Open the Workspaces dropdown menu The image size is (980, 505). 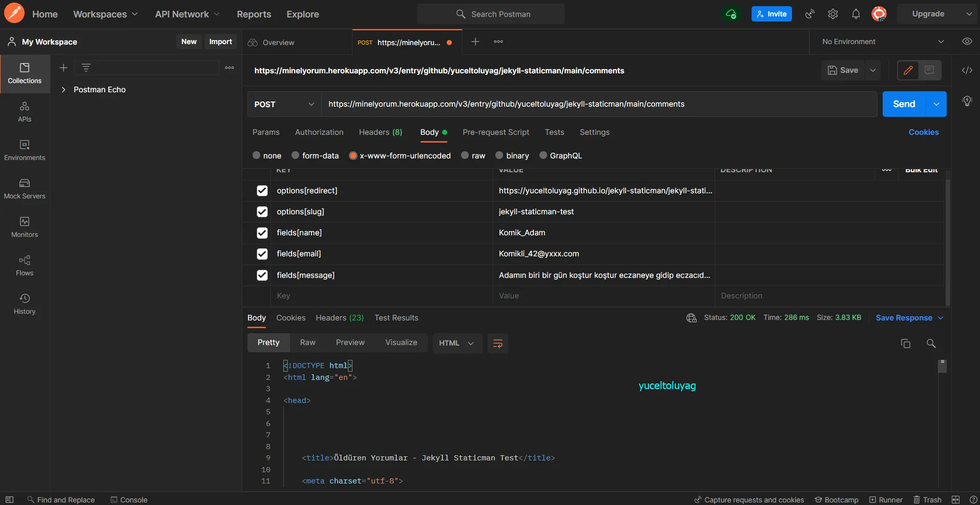click(106, 14)
